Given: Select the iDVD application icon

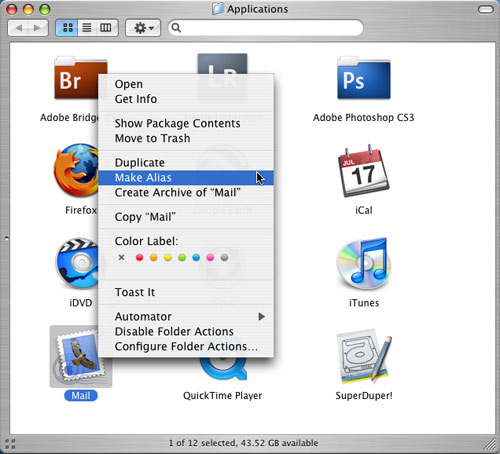Looking at the screenshot, I should click(78, 263).
